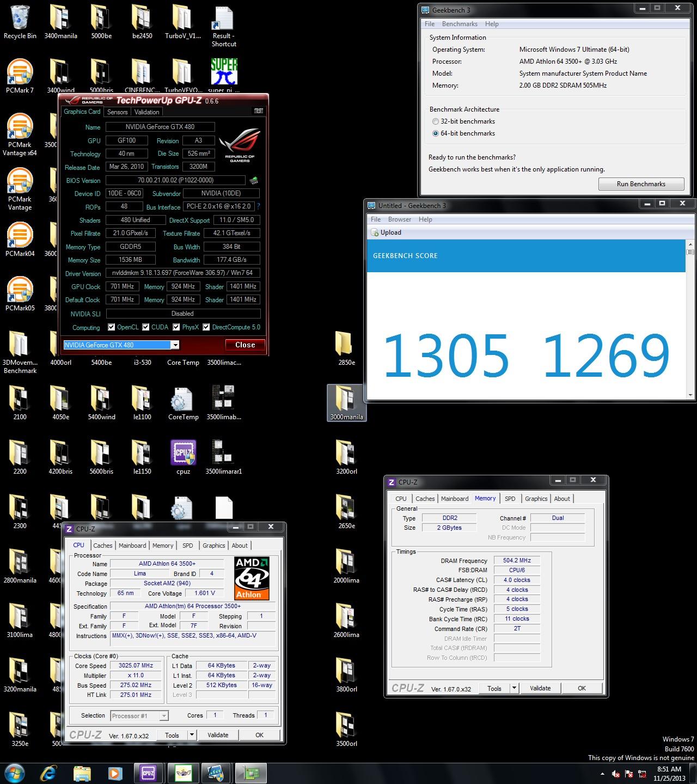Open the CoreTemp settings file icon
697x784 pixels.
pyautogui.click(x=183, y=403)
